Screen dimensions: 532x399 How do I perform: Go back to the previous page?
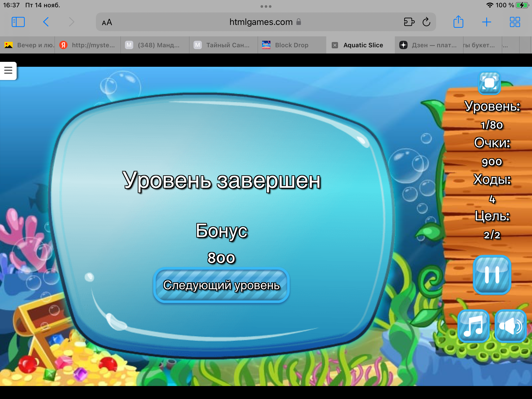pyautogui.click(x=46, y=22)
